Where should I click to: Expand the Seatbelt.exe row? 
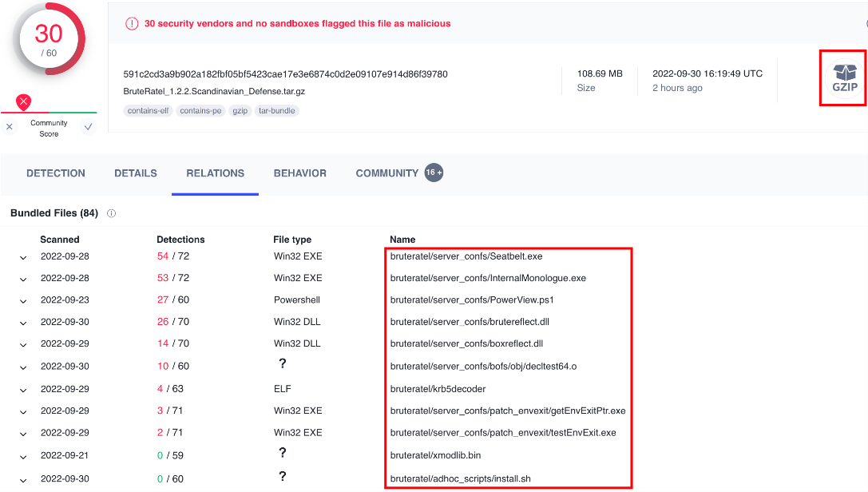(23, 257)
